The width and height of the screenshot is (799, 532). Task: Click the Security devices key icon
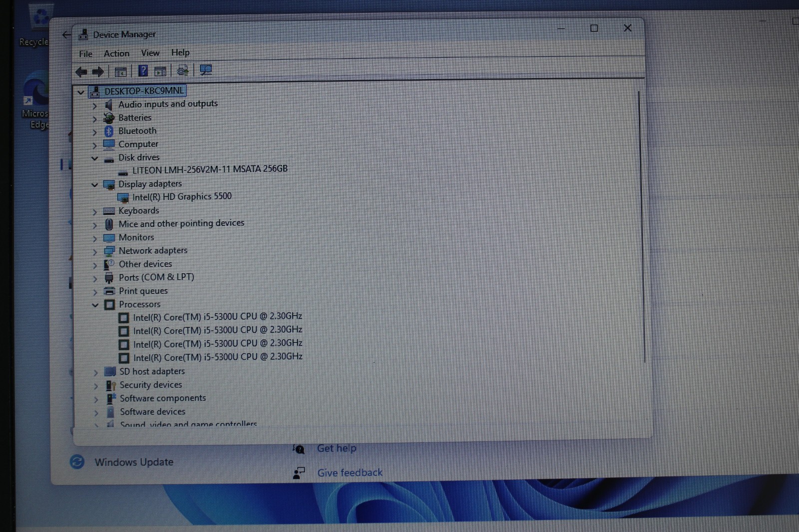[x=110, y=385]
